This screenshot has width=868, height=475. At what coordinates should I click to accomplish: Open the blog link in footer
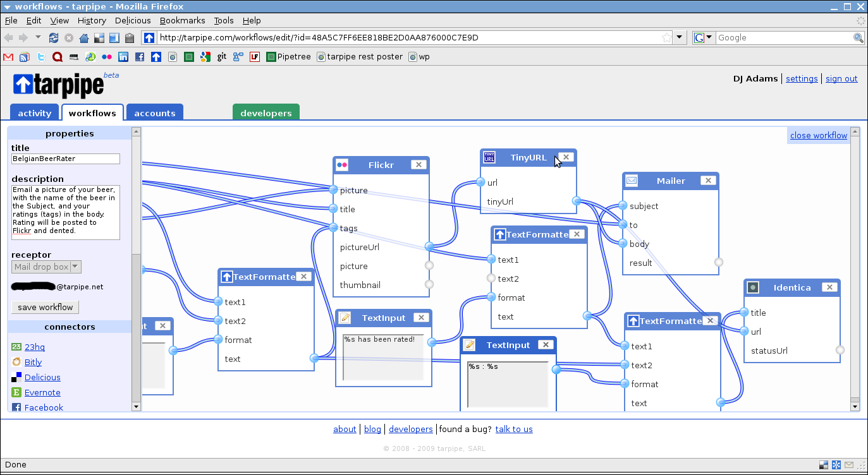pos(372,430)
